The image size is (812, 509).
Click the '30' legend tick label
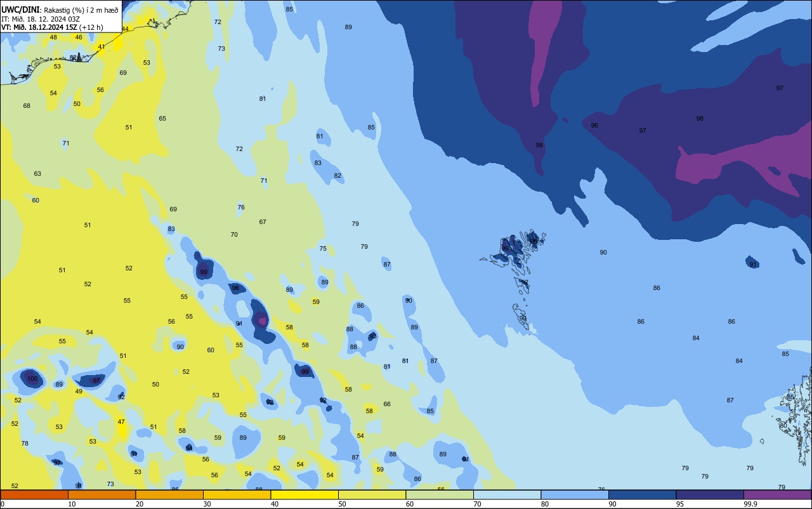click(207, 504)
